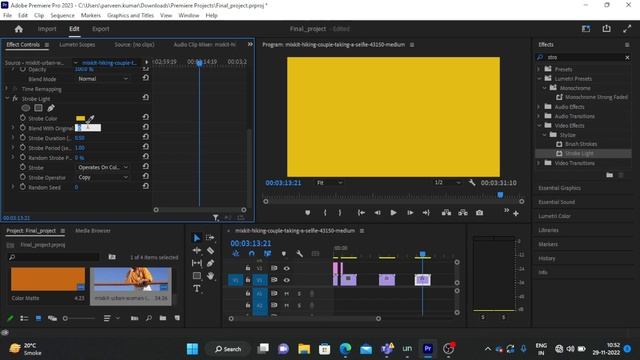Open the Blend Mode Normal dropdown
Viewport: 640px width, 360px height.
tap(102, 79)
